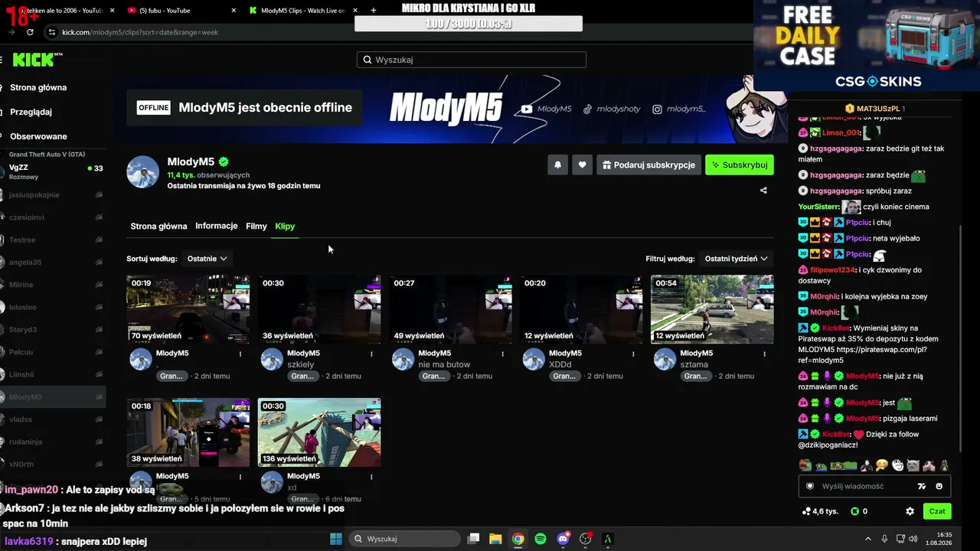Open options menu for the szkiely clip
This screenshot has height=551, width=980.
tap(371, 354)
